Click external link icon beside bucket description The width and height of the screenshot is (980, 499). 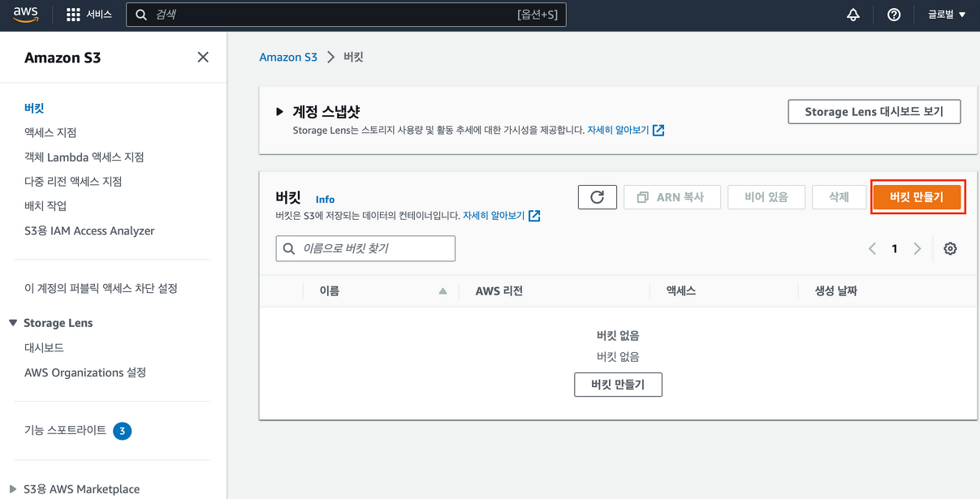534,216
